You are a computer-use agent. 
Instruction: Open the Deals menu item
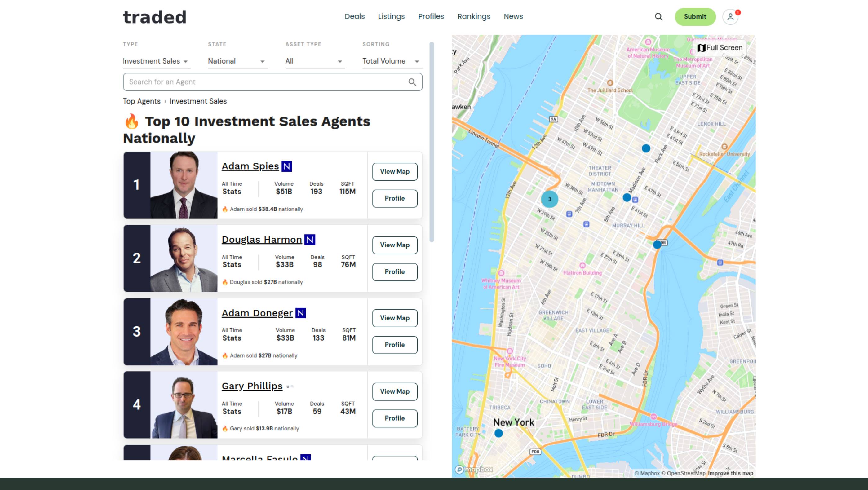coord(354,16)
